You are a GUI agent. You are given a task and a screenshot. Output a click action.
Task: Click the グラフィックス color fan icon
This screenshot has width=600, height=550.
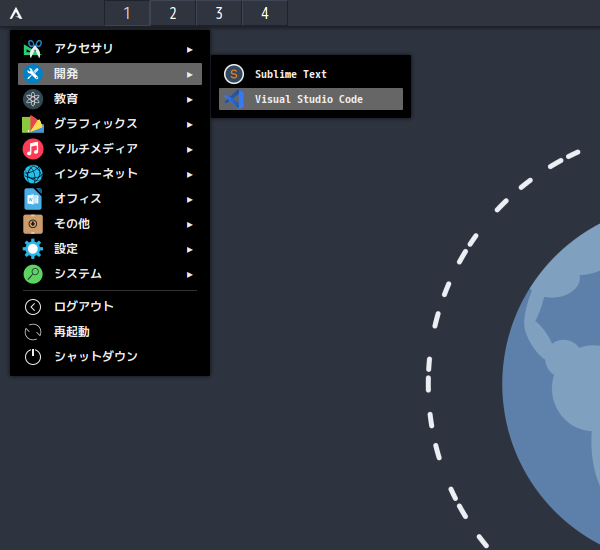click(33, 124)
